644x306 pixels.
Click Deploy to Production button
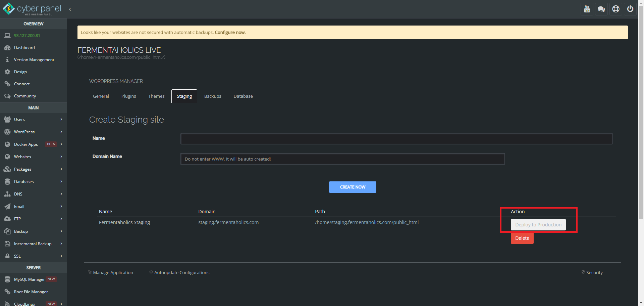click(538, 225)
